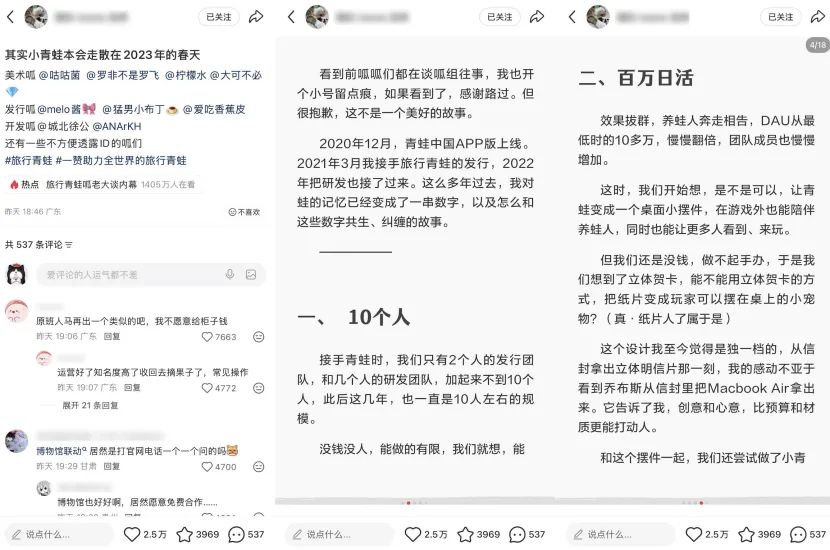Open the 热点 旅行青蛙呱老大谈内幕 trending topic
This screenshot has height=550, width=830.
[103, 184]
